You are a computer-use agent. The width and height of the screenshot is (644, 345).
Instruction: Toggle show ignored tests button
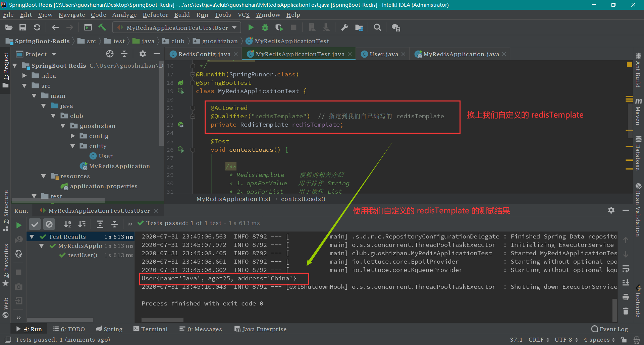coord(49,224)
